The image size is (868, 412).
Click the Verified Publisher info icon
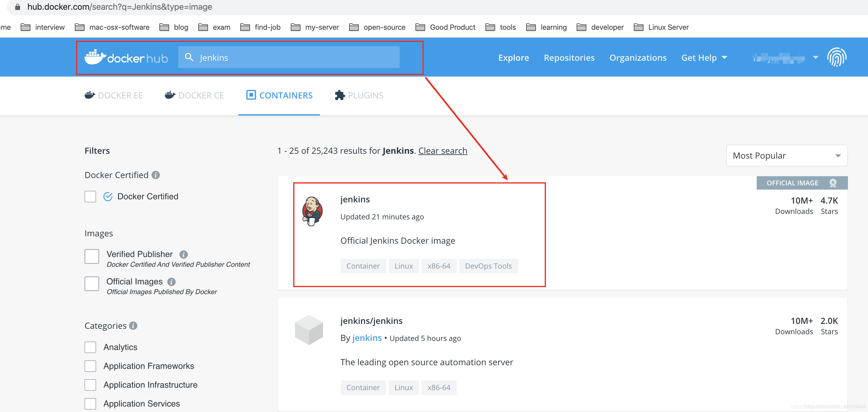183,255
